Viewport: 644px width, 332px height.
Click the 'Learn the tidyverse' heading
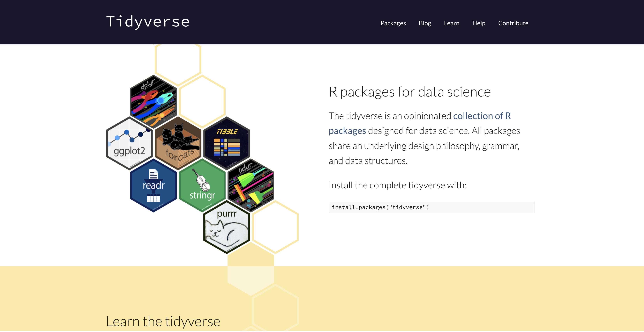(x=163, y=321)
